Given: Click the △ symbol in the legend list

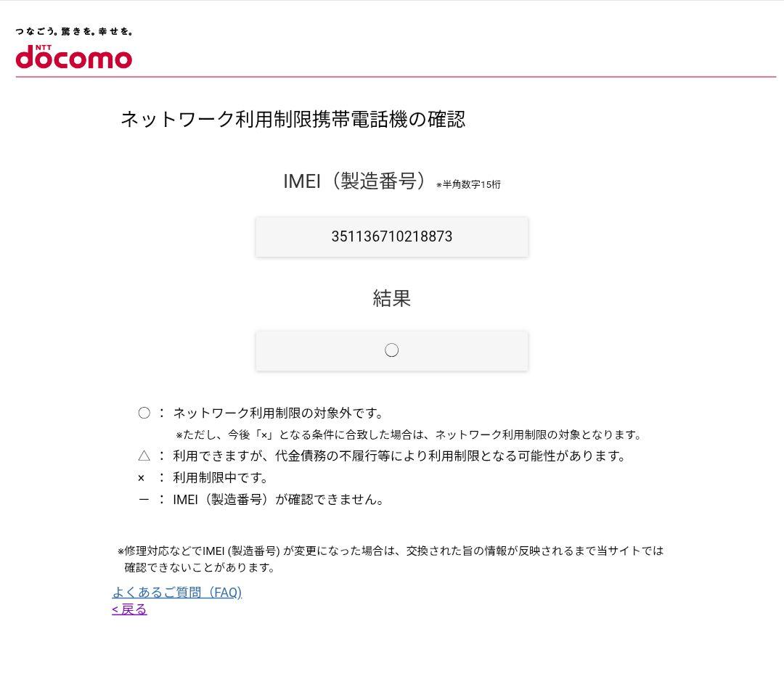Looking at the screenshot, I should [x=144, y=456].
